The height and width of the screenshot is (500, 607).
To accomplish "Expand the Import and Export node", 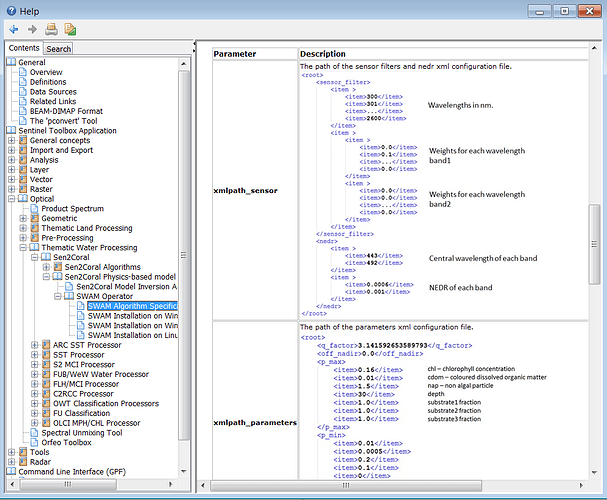I will point(12,150).
